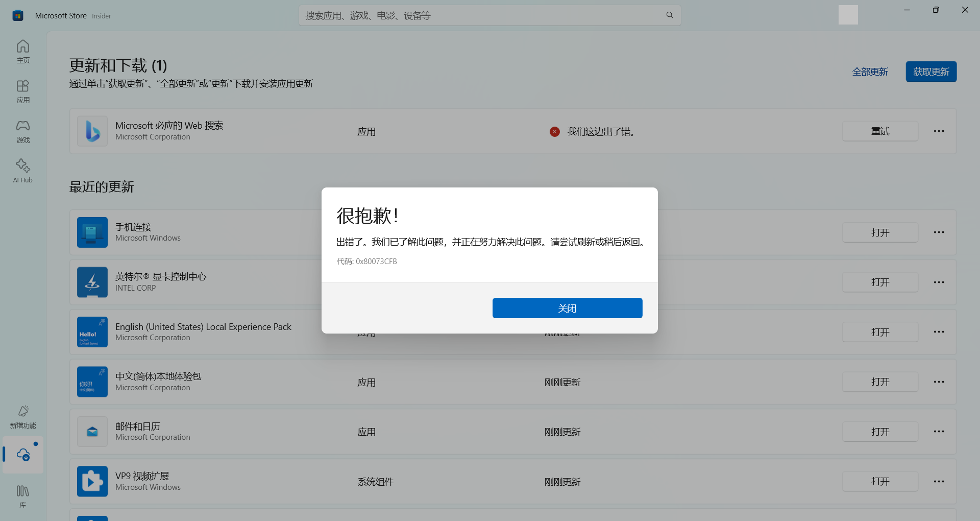The width and height of the screenshot is (980, 521).
Task: Click the 手机连接 app icon
Action: point(92,232)
